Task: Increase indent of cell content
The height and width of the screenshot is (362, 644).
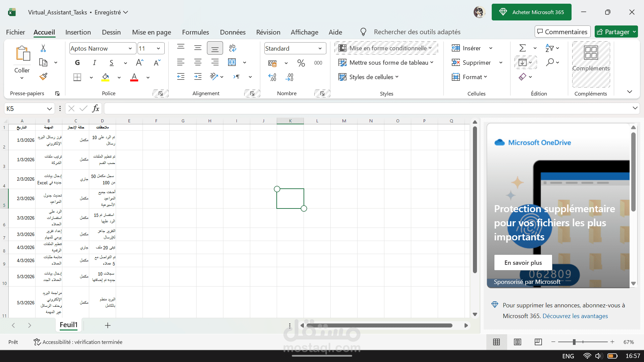Action: coord(198,77)
